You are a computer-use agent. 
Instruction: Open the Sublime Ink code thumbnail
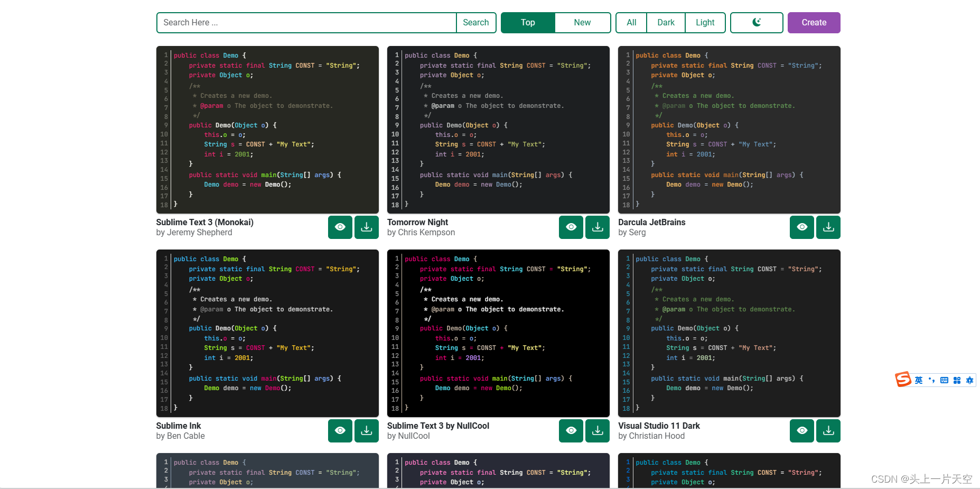tap(267, 333)
